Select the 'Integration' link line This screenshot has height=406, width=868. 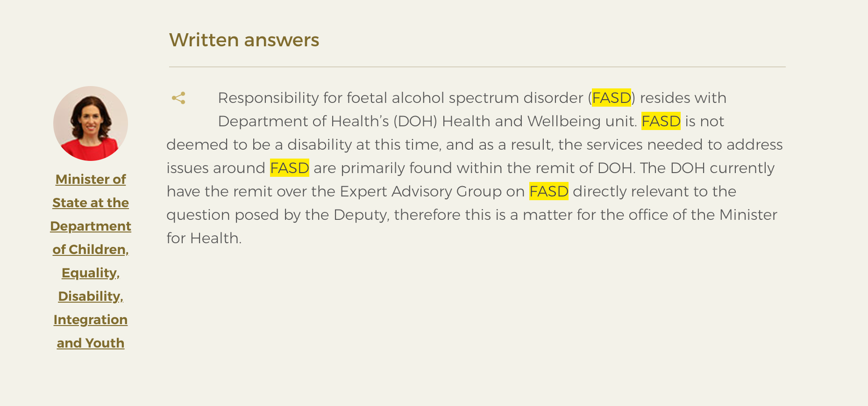[91, 319]
